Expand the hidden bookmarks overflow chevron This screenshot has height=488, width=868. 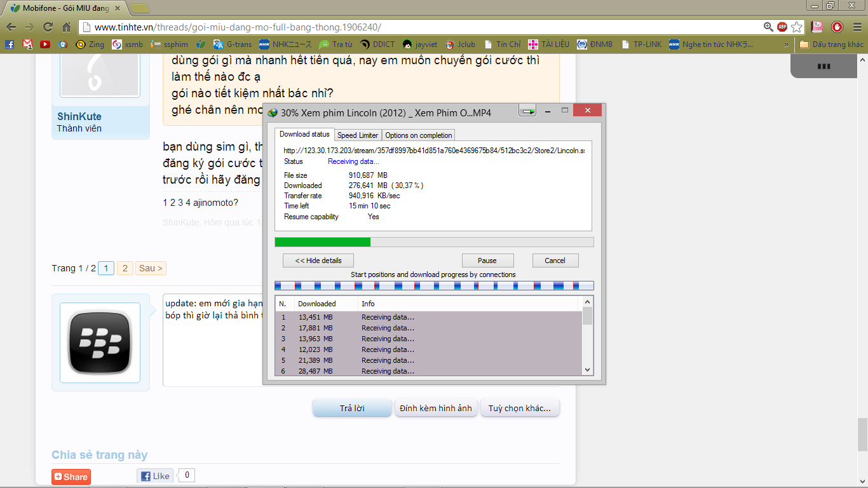click(787, 44)
